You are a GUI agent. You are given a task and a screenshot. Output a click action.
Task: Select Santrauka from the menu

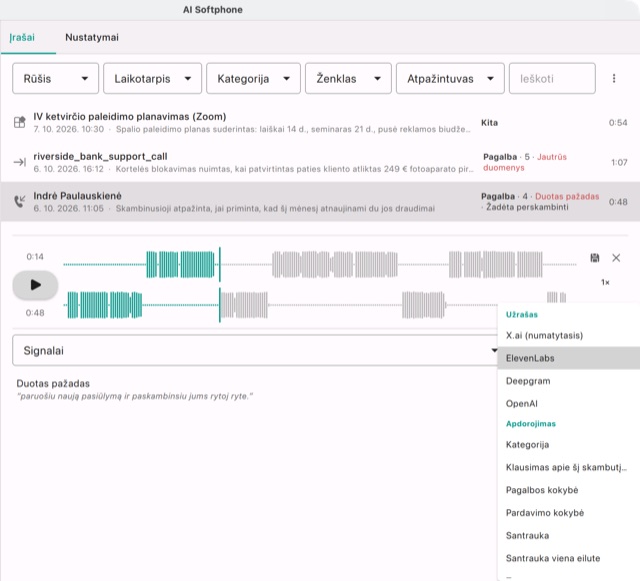tap(569, 535)
